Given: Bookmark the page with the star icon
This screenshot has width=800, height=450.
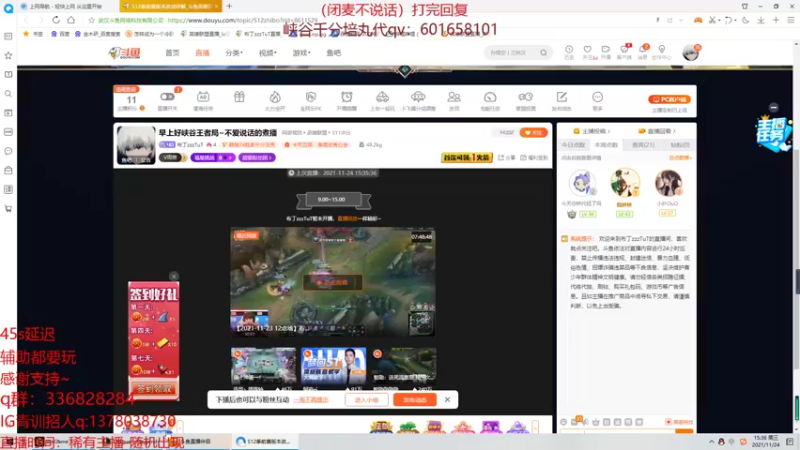Looking at the screenshot, I should (x=91, y=20).
